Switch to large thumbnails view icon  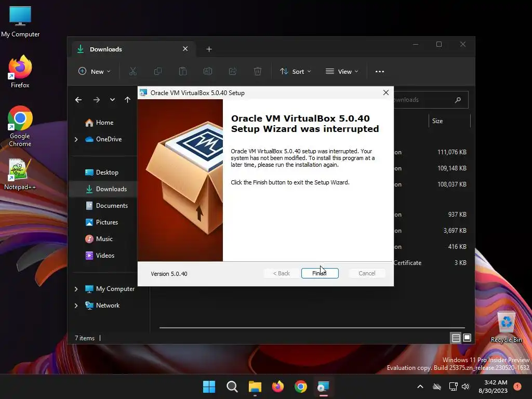pyautogui.click(x=467, y=338)
